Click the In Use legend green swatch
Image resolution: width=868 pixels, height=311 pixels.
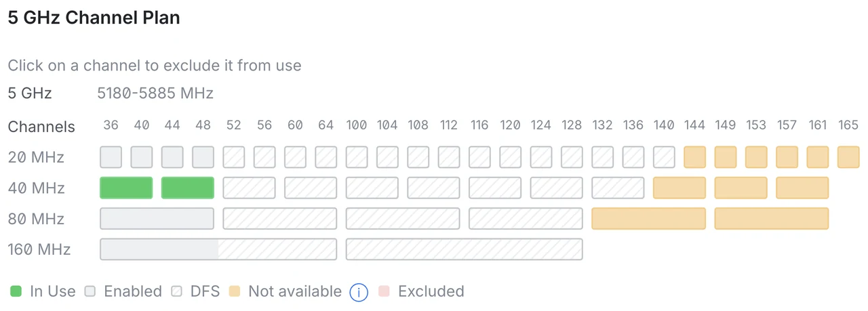pos(16,292)
